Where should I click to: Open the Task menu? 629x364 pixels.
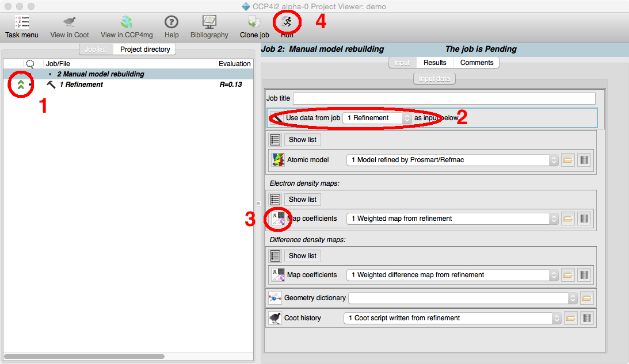point(22,26)
